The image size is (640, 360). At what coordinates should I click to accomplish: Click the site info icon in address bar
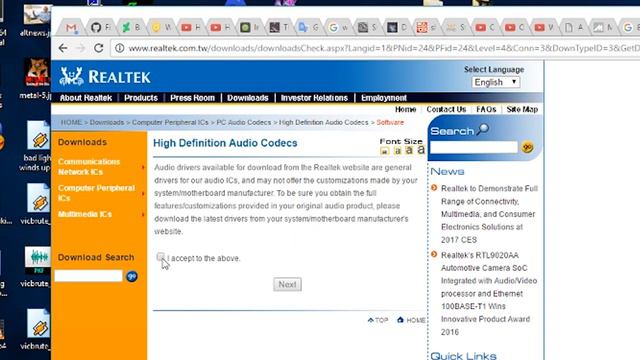coord(120,48)
